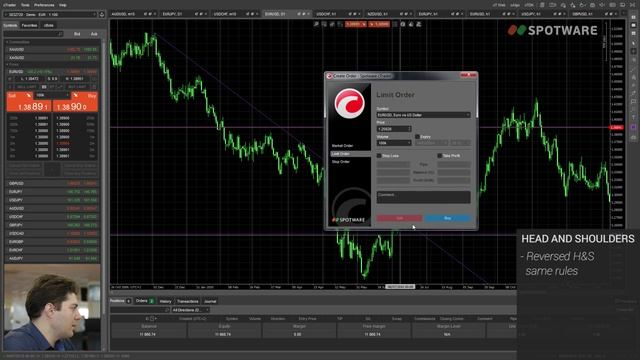Select the USDCAD symbol row

click(52, 233)
